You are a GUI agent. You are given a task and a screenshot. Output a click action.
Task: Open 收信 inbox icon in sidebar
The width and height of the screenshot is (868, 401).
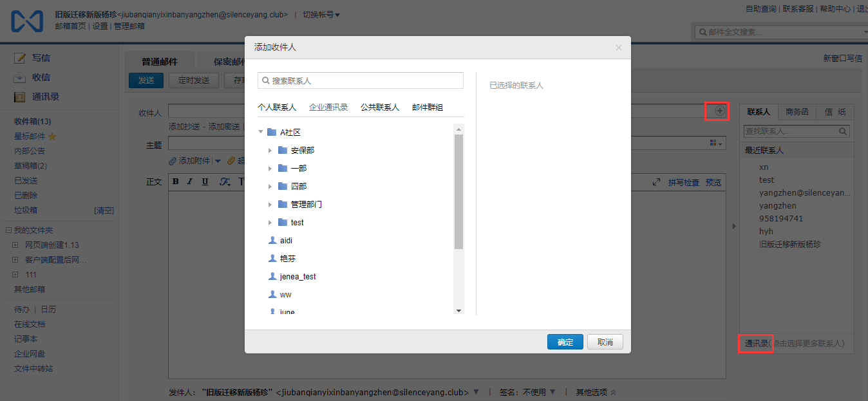[20, 78]
